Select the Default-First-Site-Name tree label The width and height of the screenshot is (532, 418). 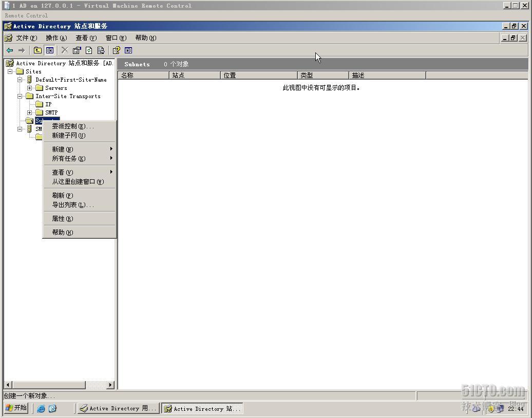coord(71,80)
